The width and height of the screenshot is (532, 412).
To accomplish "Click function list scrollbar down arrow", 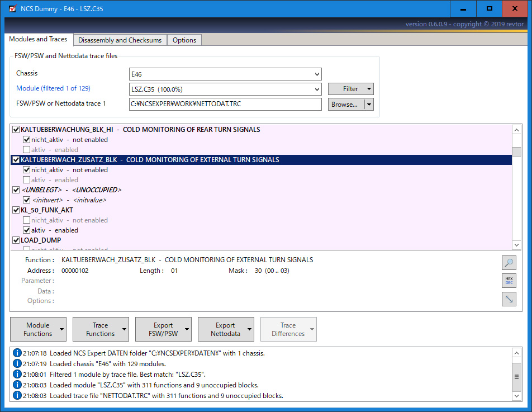I will (x=516, y=245).
